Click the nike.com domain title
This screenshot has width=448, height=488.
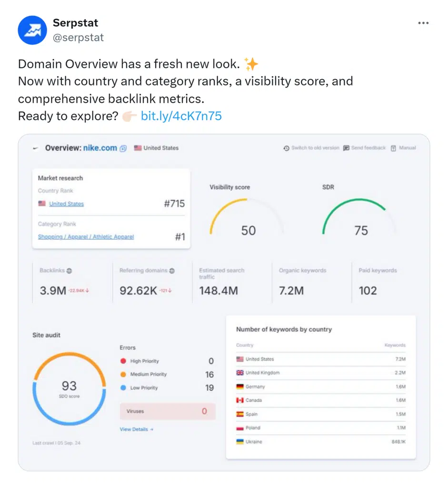point(100,148)
